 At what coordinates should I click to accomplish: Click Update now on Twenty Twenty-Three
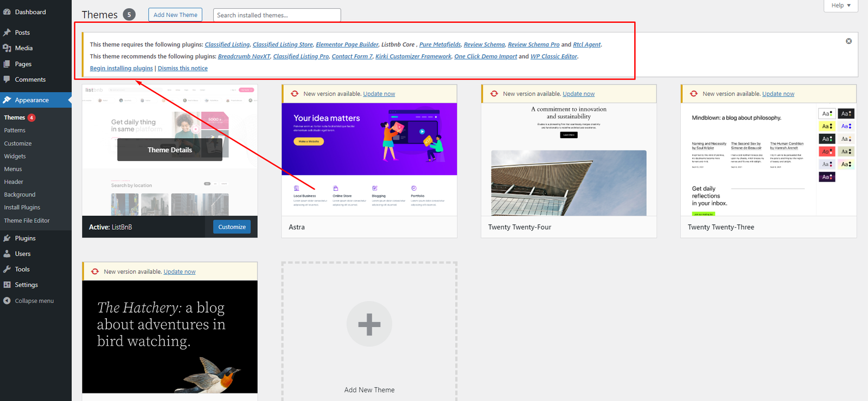(x=778, y=94)
